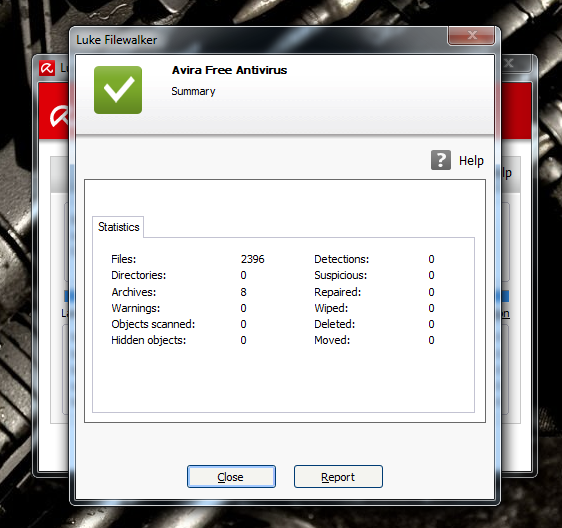Click the Avira umbrella icon in background window title bar

pyautogui.click(x=47, y=68)
